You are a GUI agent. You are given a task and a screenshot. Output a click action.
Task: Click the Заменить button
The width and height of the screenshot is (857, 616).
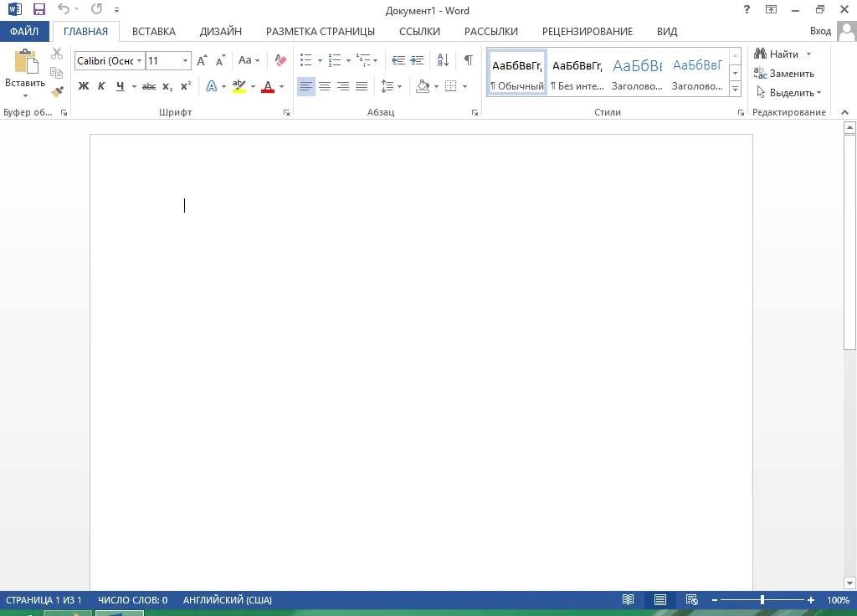(784, 74)
